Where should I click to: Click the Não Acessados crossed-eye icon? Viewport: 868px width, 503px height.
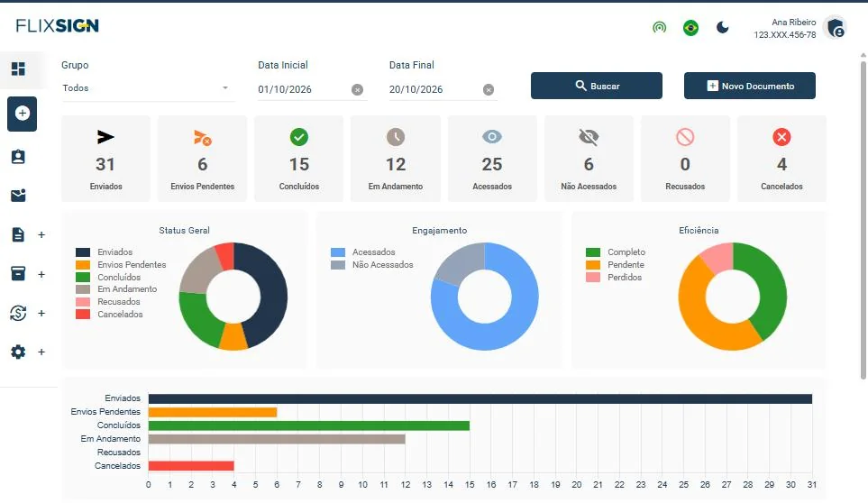pos(589,137)
